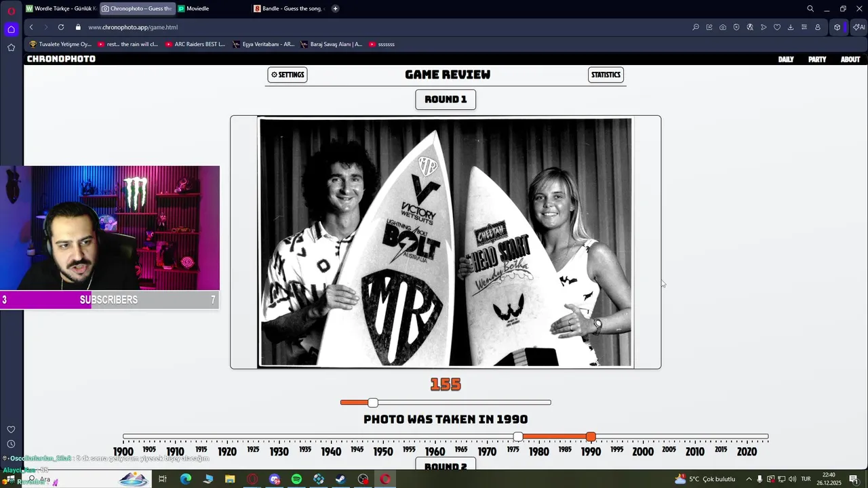Open the search tabs magnifier icon
Screen dimensions: 868x488
pos(810,9)
